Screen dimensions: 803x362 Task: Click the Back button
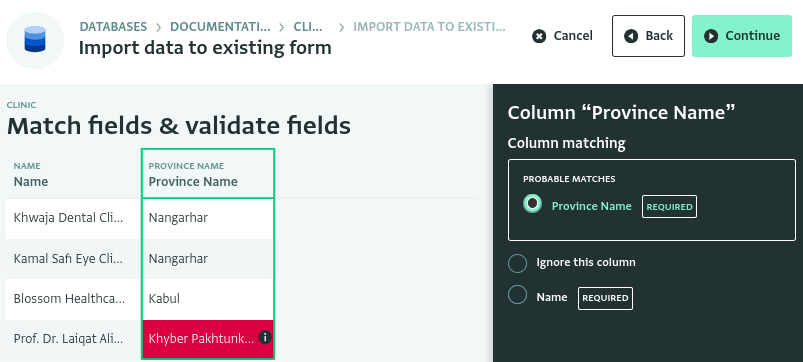(x=648, y=36)
